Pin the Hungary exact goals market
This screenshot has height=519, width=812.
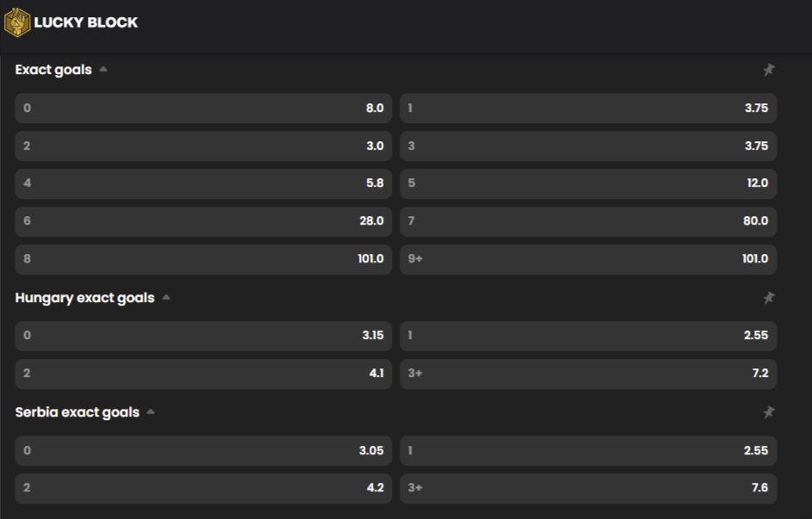[768, 298]
